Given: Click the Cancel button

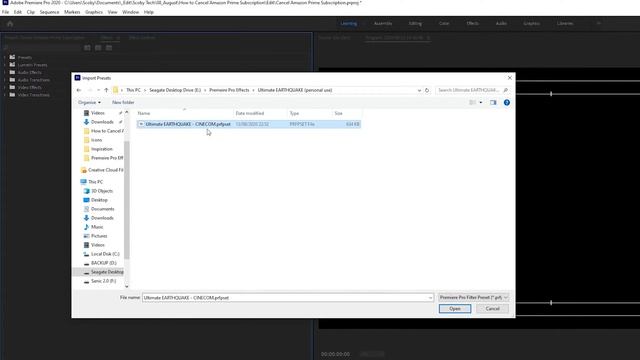Looking at the screenshot, I should click(492, 309).
